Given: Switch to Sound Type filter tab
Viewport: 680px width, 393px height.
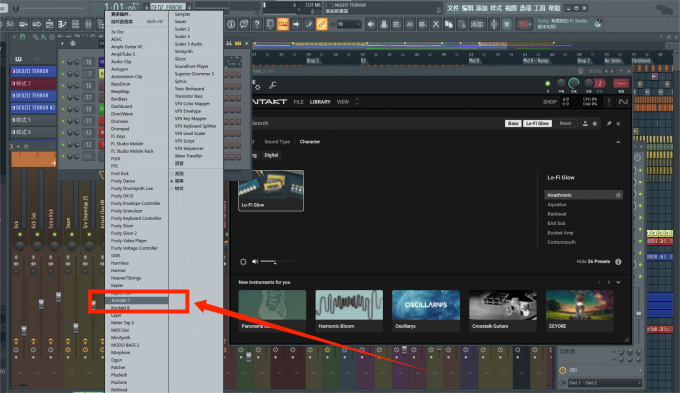Looking at the screenshot, I should (277, 142).
